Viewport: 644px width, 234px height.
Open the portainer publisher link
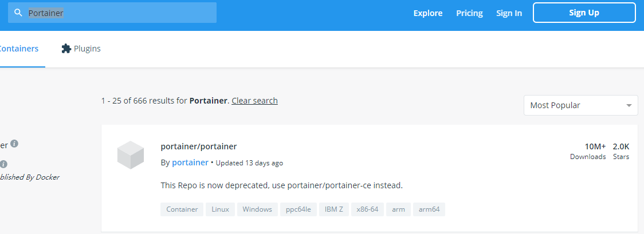pos(190,162)
